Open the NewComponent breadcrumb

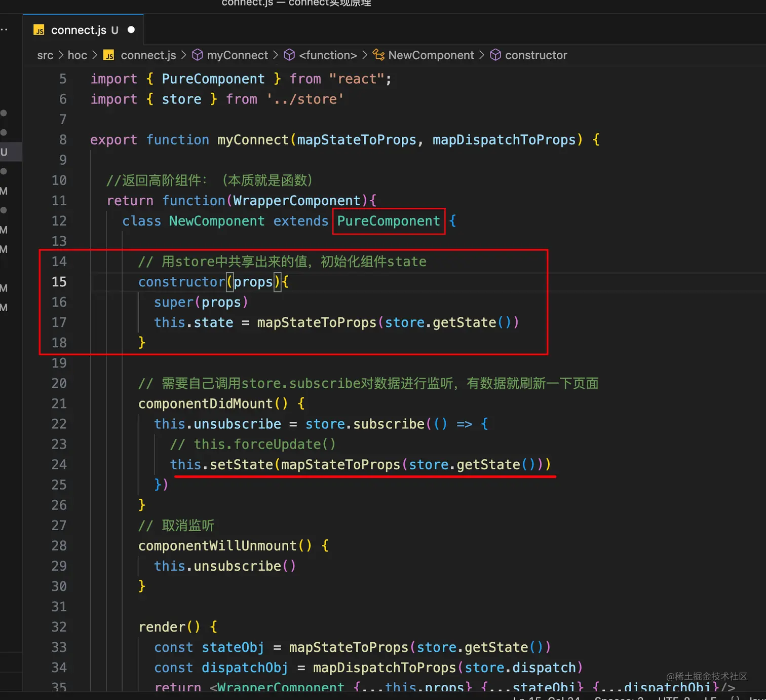click(x=431, y=55)
